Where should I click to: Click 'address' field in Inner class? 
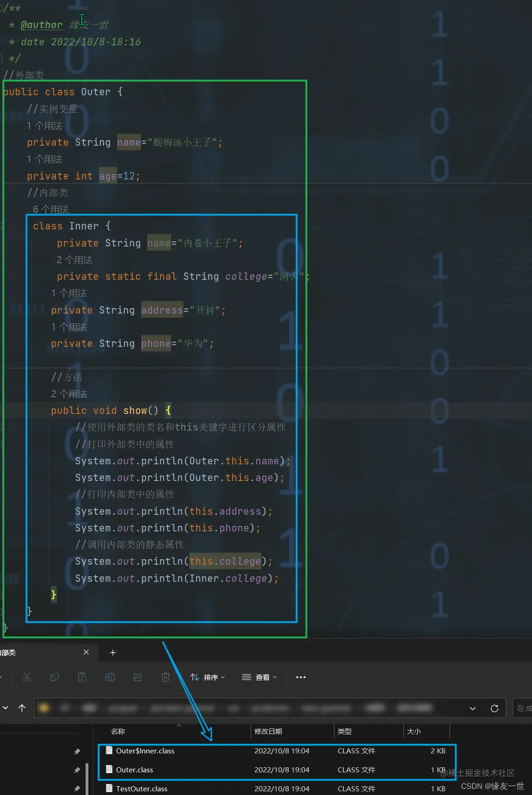(162, 310)
